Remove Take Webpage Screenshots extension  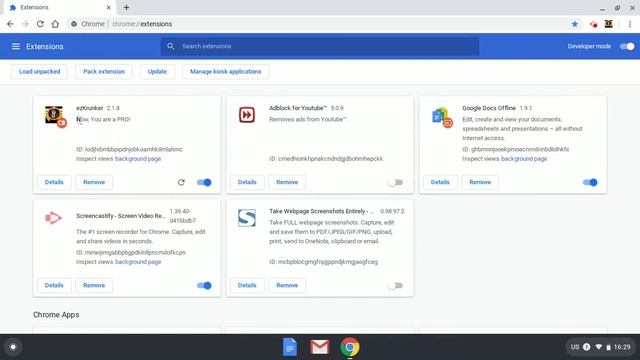click(x=287, y=286)
